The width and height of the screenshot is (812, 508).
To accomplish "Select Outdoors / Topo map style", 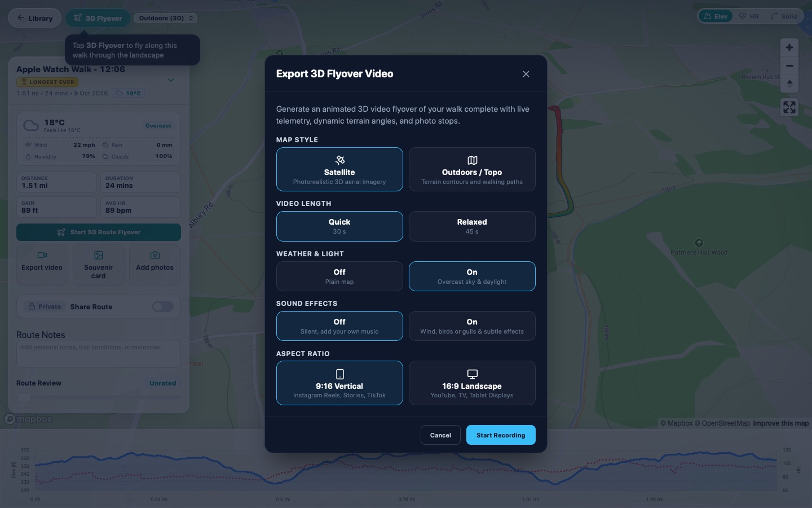I will (472, 169).
